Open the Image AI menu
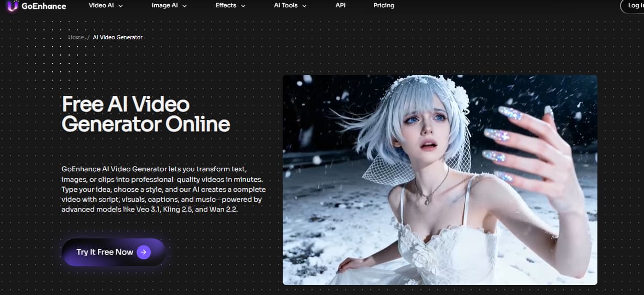Image resolution: width=644 pixels, height=295 pixels. (164, 5)
